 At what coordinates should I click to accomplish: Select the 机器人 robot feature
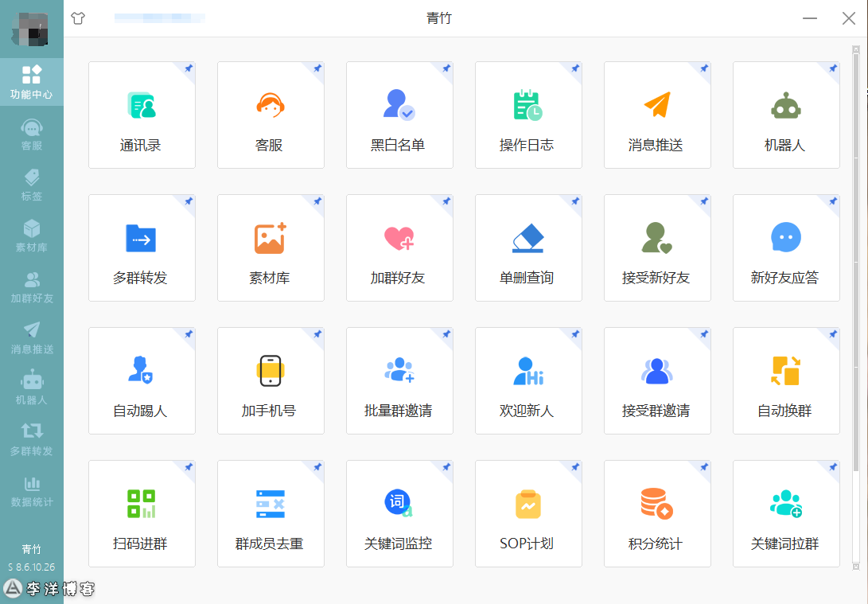click(x=786, y=115)
